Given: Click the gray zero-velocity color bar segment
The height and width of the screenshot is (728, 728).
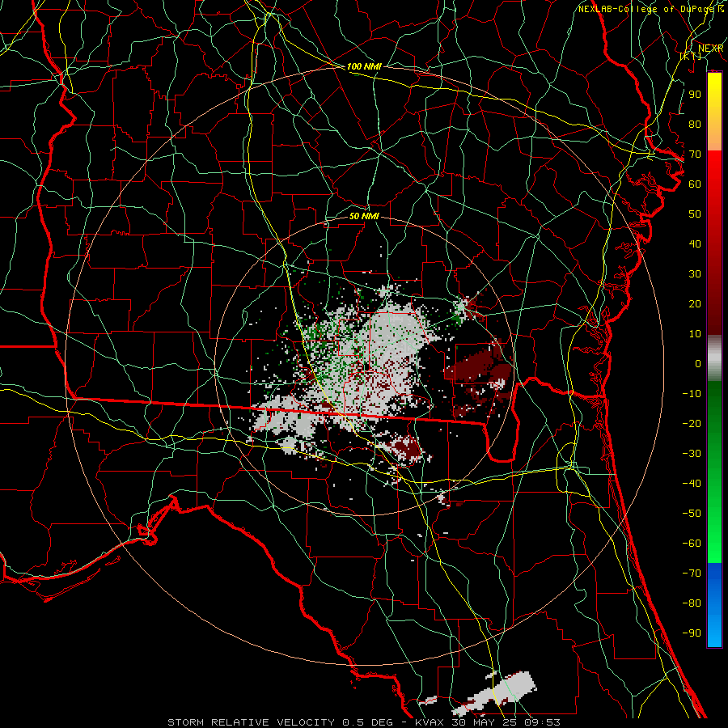Looking at the screenshot, I should tap(714, 358).
